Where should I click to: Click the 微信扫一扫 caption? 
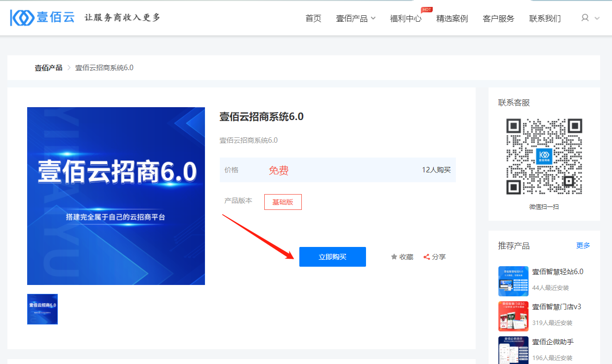coord(544,207)
